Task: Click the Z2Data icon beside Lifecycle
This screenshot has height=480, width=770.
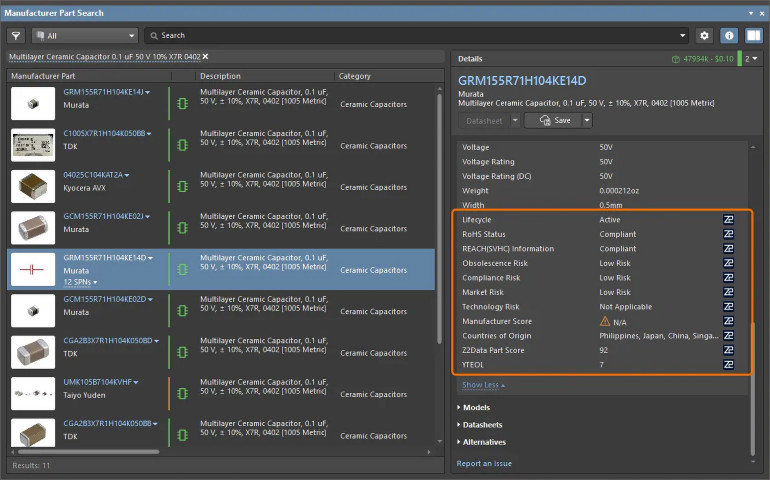Action: tap(729, 219)
